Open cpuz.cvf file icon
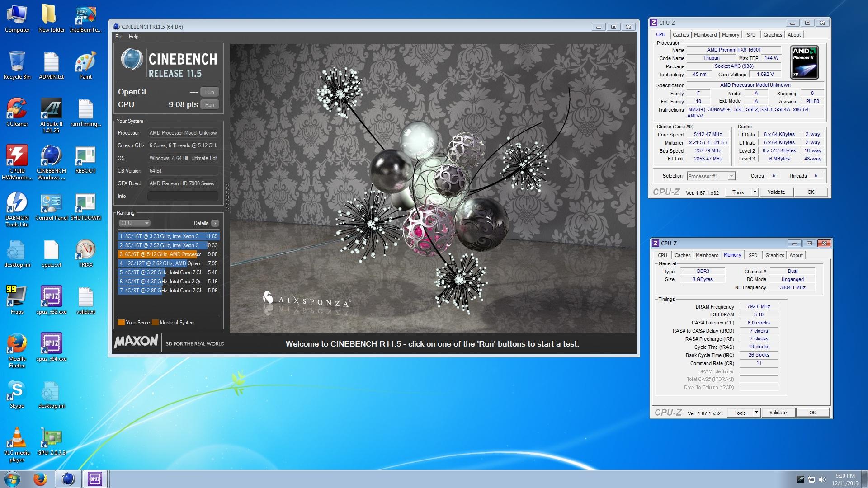The image size is (868, 488). click(x=51, y=254)
